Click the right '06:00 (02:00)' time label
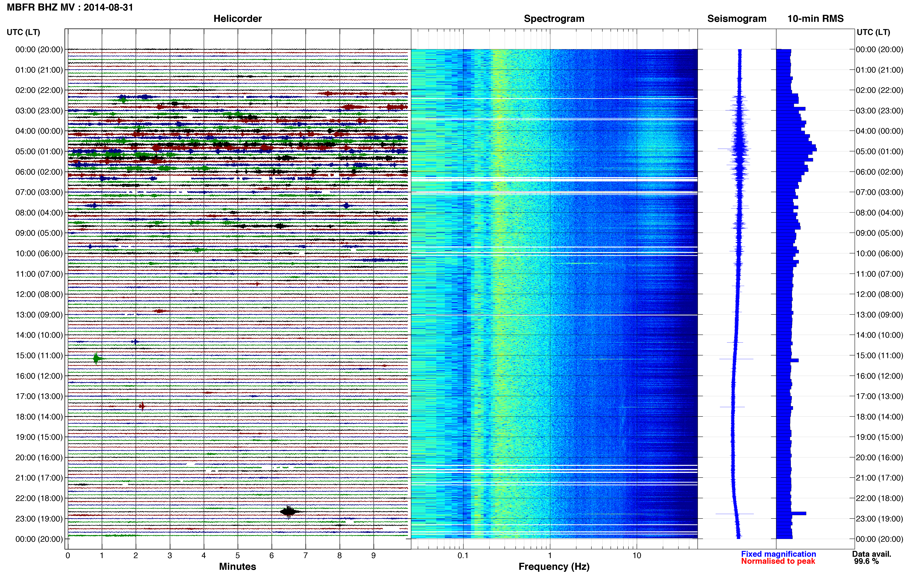This screenshot has width=924, height=578. (x=879, y=172)
